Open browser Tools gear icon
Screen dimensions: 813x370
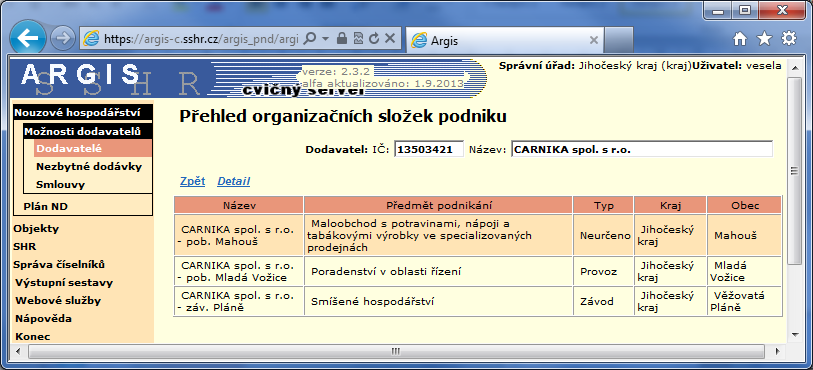point(789,39)
